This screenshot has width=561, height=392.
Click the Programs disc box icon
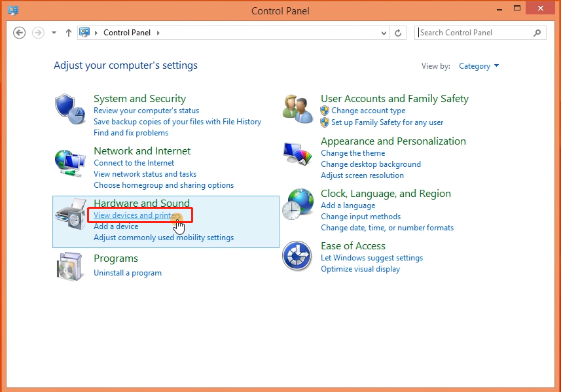click(70, 266)
